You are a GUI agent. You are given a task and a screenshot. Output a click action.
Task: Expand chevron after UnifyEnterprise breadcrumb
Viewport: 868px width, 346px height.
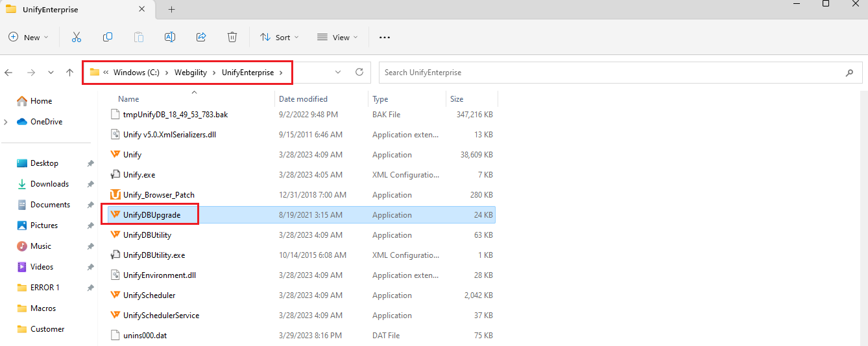click(x=281, y=73)
